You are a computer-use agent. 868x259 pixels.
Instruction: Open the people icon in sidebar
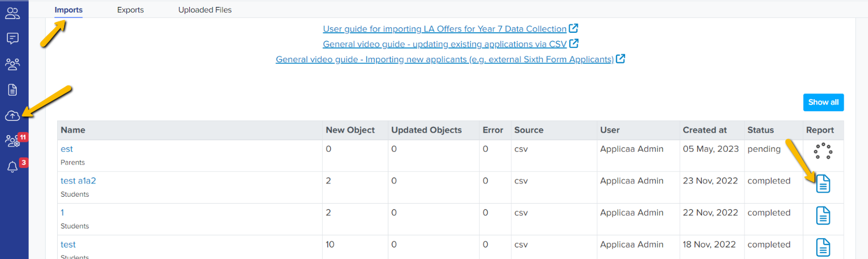coord(12,13)
